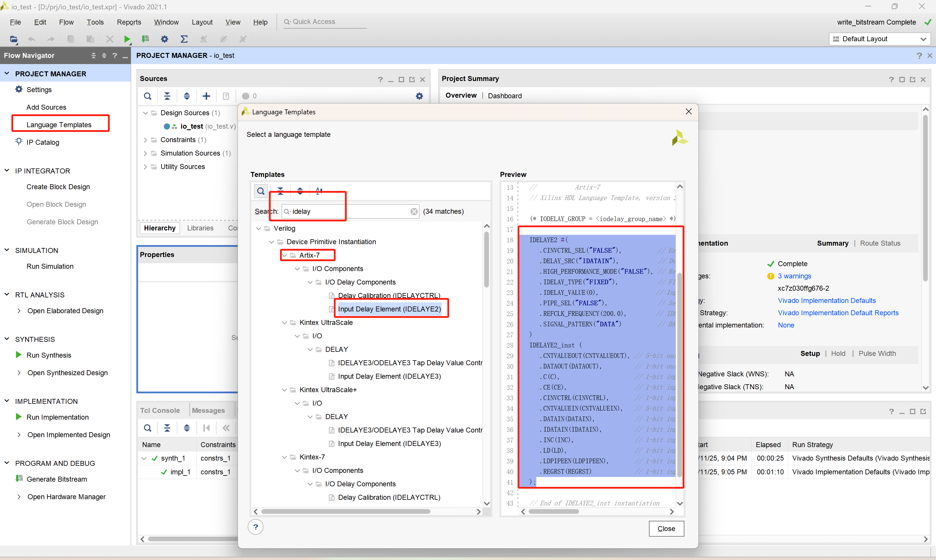This screenshot has height=560, width=936.
Task: Select Delay Calibration (IDELAYCTRL) under Artix-7
Action: coord(389,295)
